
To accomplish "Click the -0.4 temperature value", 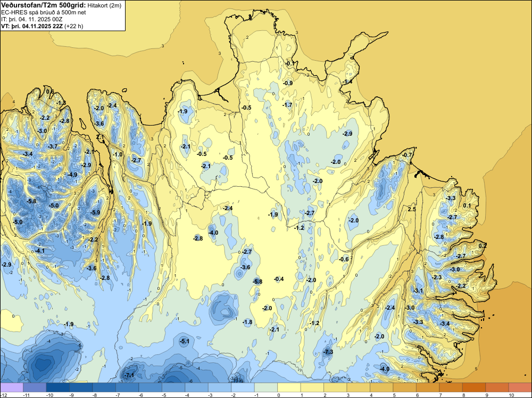I will 279,279.
